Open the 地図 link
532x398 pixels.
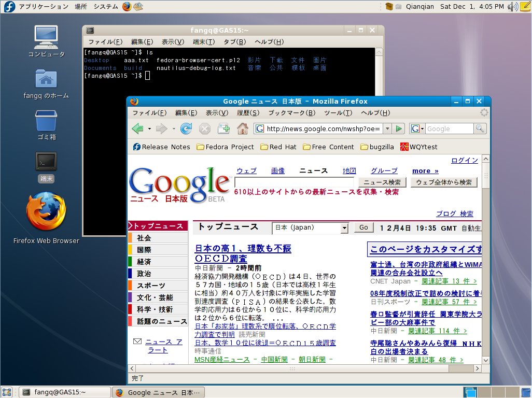click(349, 171)
